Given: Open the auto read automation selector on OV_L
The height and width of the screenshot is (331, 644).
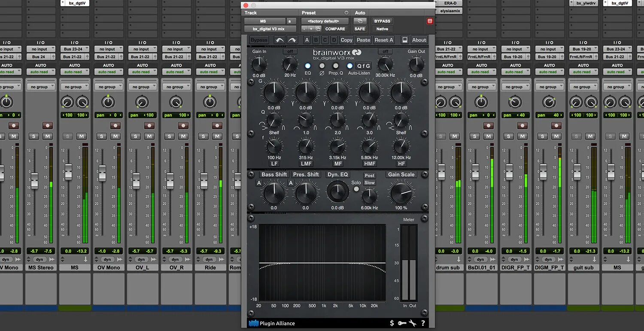Looking at the screenshot, I should [x=143, y=72].
